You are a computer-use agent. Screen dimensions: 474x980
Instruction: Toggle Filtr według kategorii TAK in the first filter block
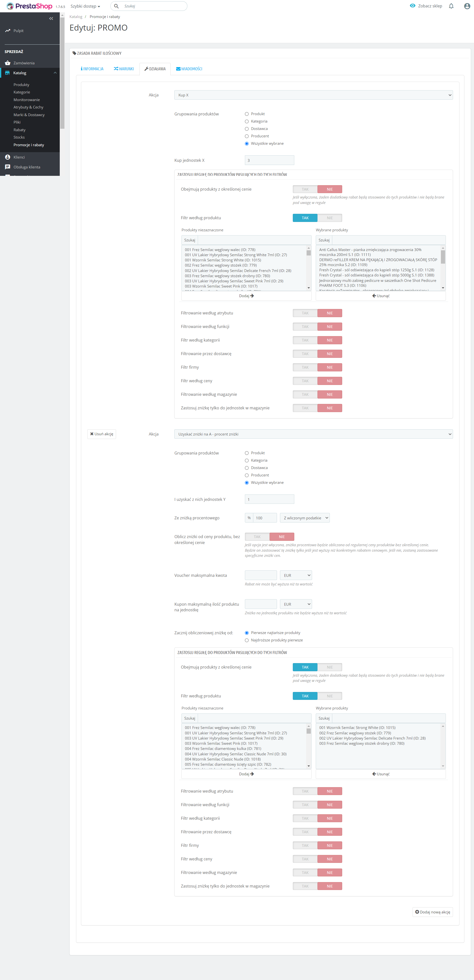coord(305,340)
